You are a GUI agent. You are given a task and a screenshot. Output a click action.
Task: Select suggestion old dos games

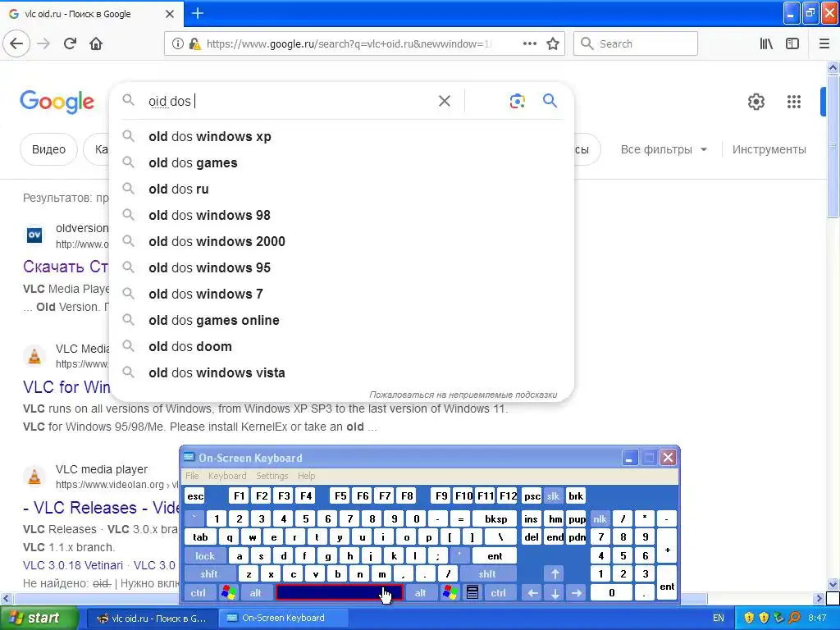tap(342, 162)
